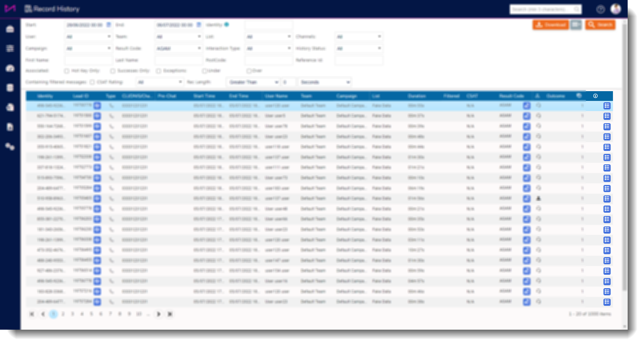The height and width of the screenshot is (346, 644).
Task: Click the orange Search button
Action: pos(600,25)
